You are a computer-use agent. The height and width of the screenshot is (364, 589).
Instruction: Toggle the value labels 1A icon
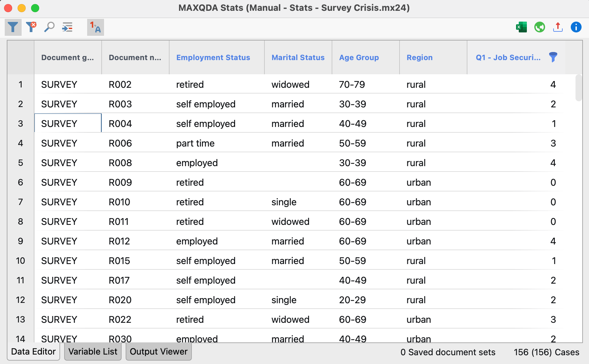pos(95,27)
